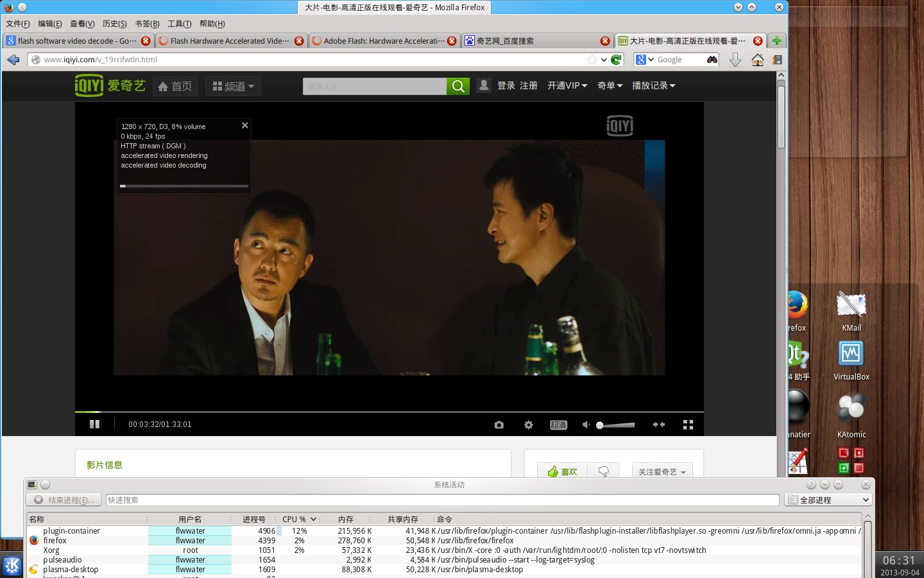The width and height of the screenshot is (924, 578).
Task: Reload the page with the green refresh icon
Action: [616, 60]
